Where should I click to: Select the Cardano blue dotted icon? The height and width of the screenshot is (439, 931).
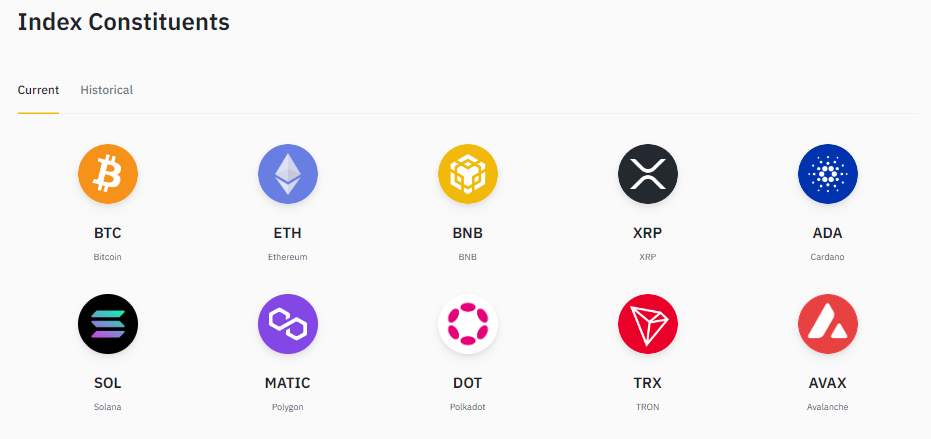coord(828,174)
